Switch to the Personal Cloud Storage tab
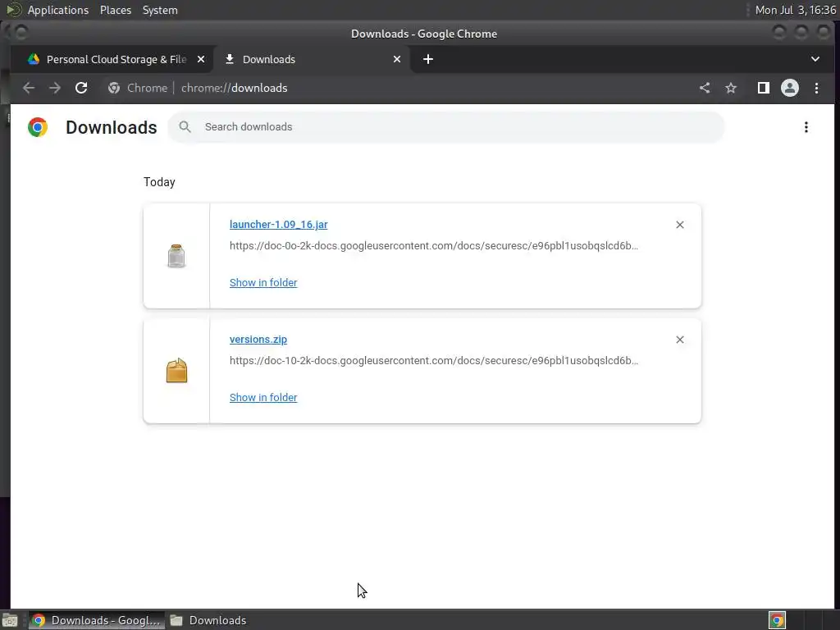Screen dimensions: 840x630 (112, 59)
